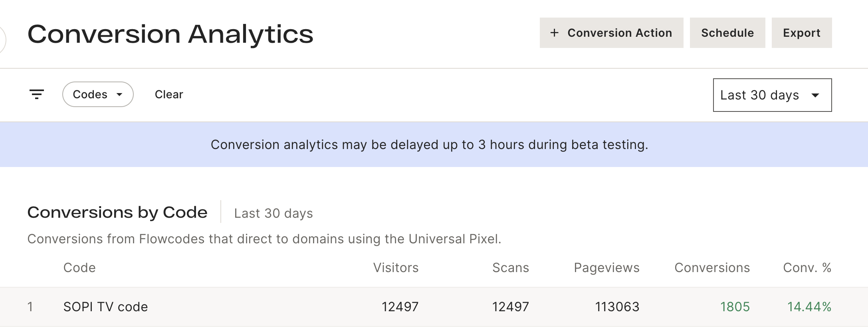Export the conversion analytics
The height and width of the screenshot is (334, 868).
801,33
